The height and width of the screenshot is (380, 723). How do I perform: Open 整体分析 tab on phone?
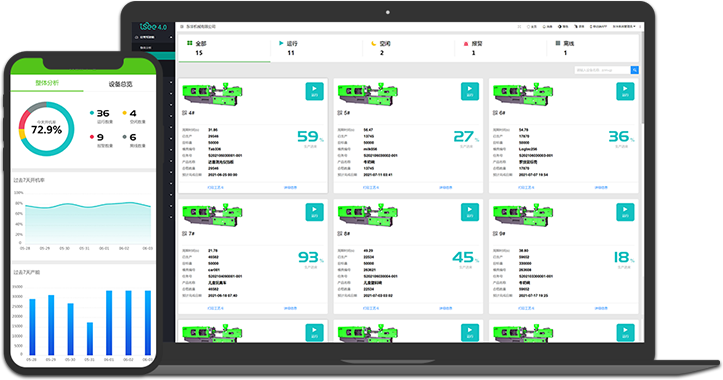coord(47,83)
